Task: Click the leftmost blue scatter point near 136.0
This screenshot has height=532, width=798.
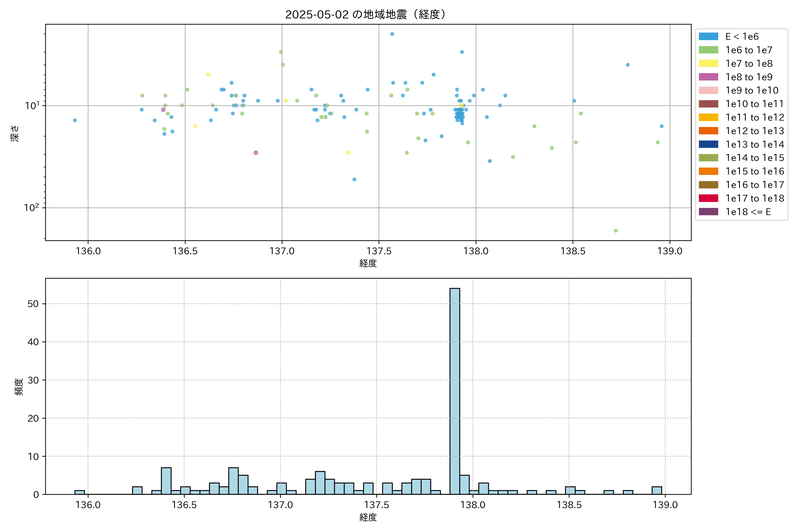Action: 75,120
